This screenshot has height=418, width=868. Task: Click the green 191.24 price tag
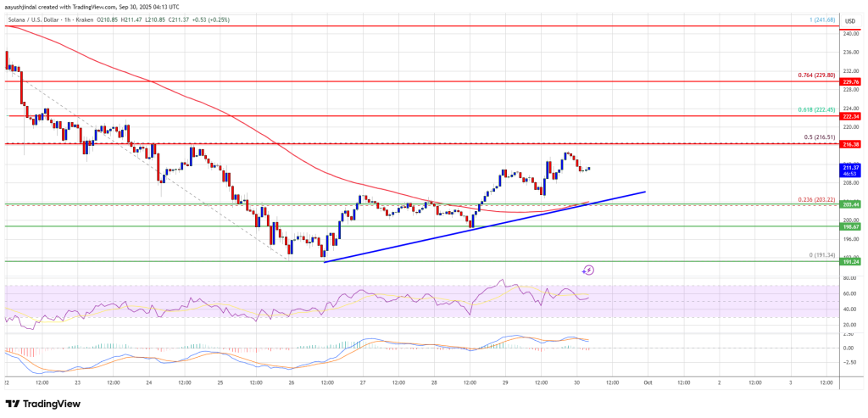[x=849, y=262]
